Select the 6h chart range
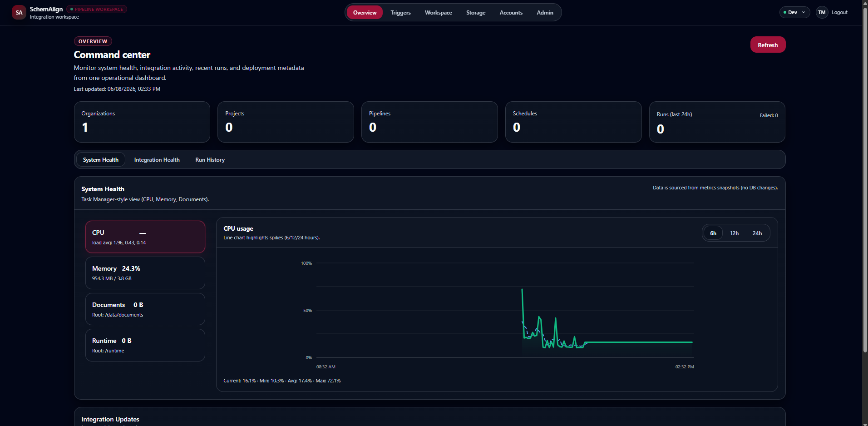 pyautogui.click(x=713, y=233)
